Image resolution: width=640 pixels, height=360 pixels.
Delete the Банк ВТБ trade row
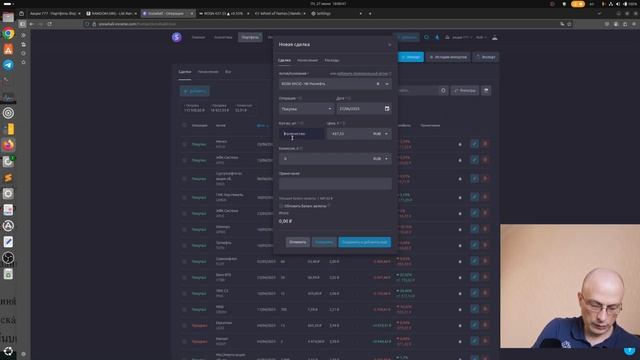coord(485,277)
